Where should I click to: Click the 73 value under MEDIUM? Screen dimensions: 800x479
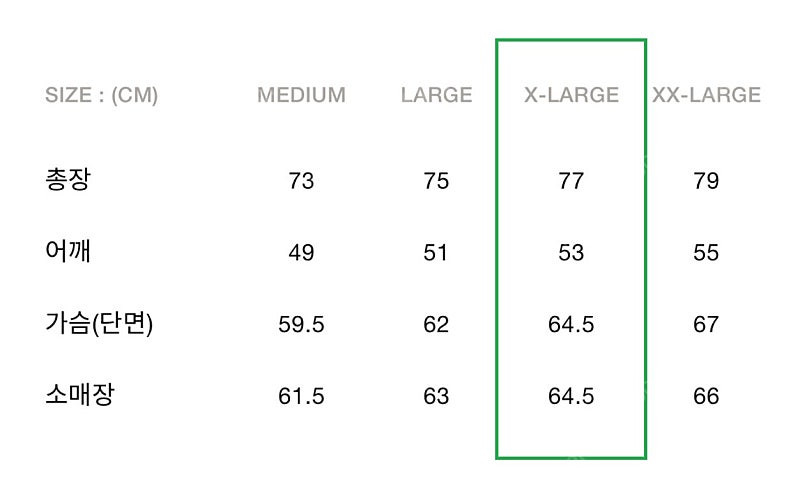click(x=301, y=181)
